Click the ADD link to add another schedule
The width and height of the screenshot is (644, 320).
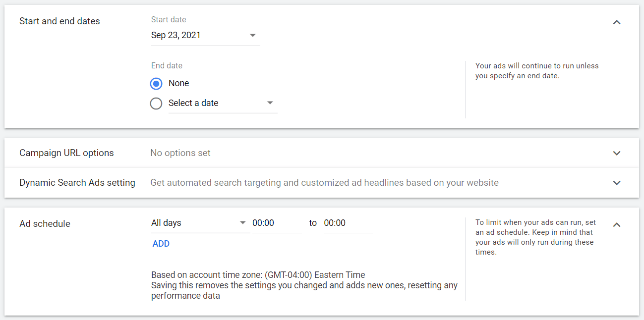(x=161, y=243)
